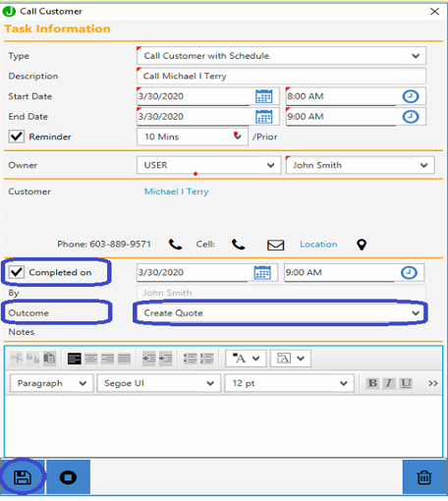Click the map pin location icon
Viewport: 448px width, 501px height.
362,245
